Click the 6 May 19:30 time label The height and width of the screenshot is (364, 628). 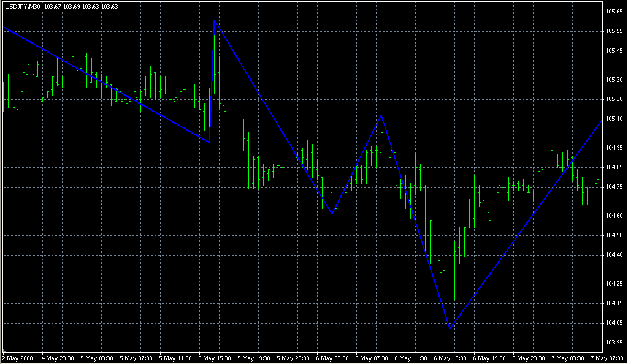(489, 358)
